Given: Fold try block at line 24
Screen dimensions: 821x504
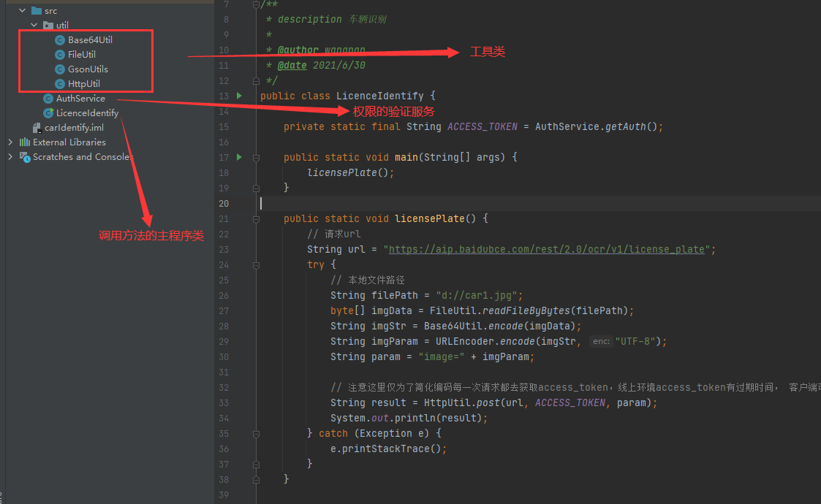Looking at the screenshot, I should 256,265.
